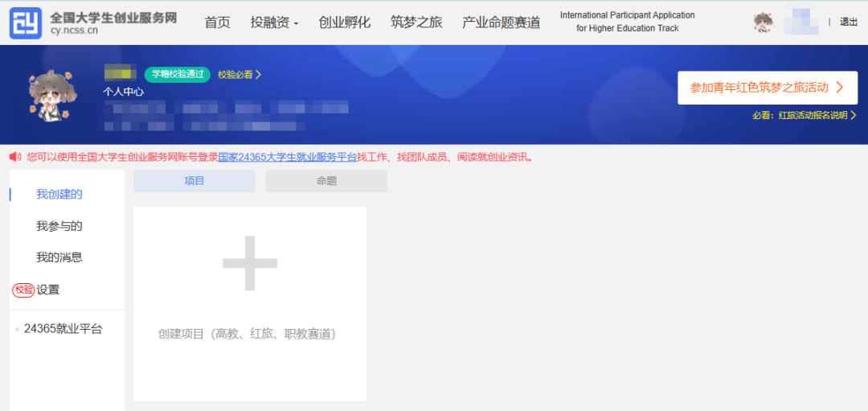Go to the 首页 menu item
The width and height of the screenshot is (868, 411).
[217, 23]
